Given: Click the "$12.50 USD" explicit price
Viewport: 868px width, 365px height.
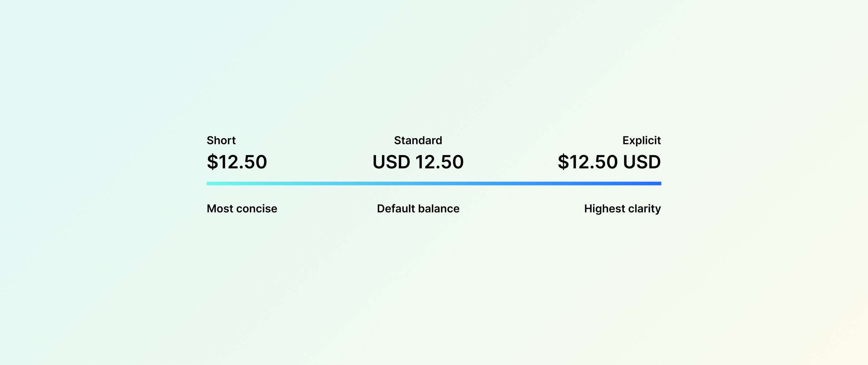Looking at the screenshot, I should pyautogui.click(x=609, y=162).
